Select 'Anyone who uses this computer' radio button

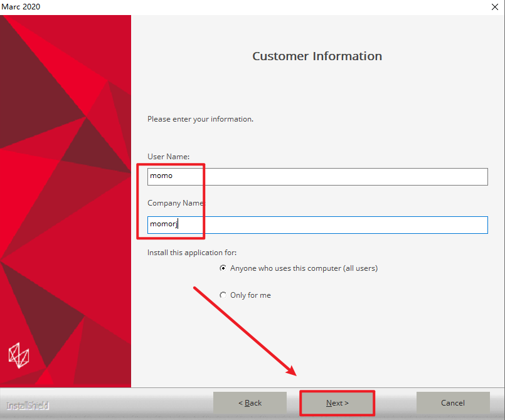(223, 268)
